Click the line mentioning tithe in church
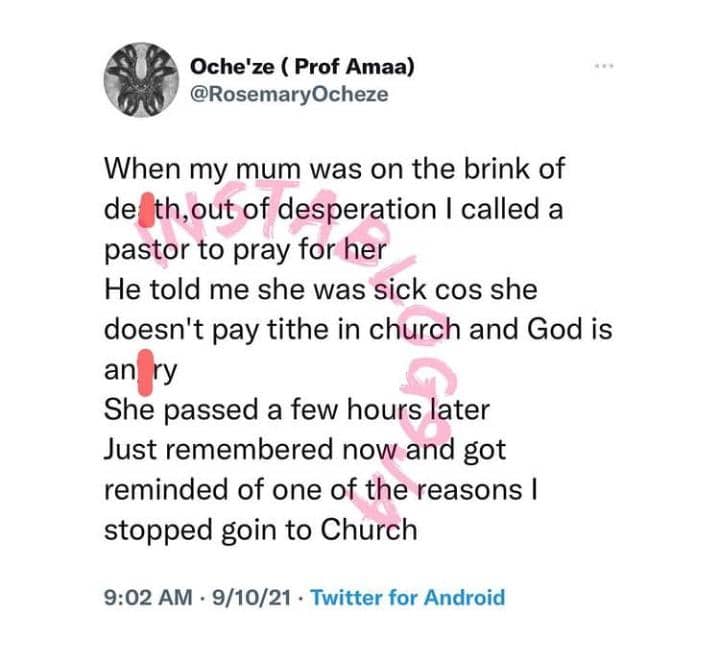The width and height of the screenshot is (720, 647). tap(358, 330)
